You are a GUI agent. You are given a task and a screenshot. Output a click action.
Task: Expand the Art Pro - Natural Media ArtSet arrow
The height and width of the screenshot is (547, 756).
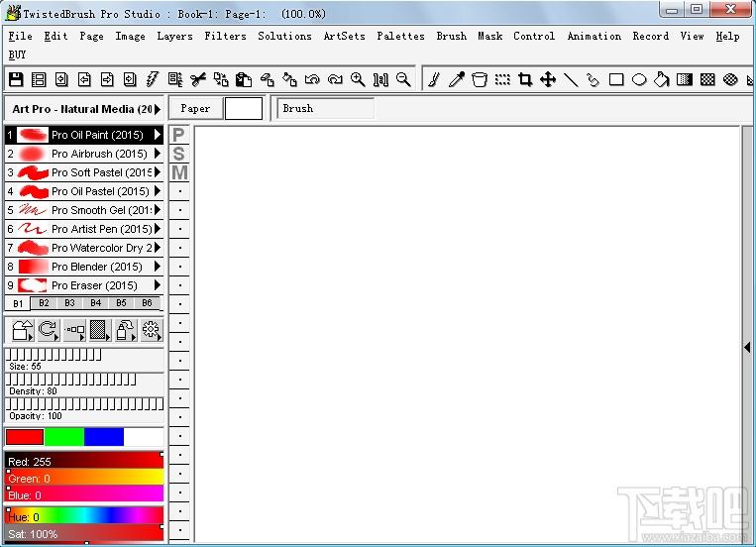[158, 109]
